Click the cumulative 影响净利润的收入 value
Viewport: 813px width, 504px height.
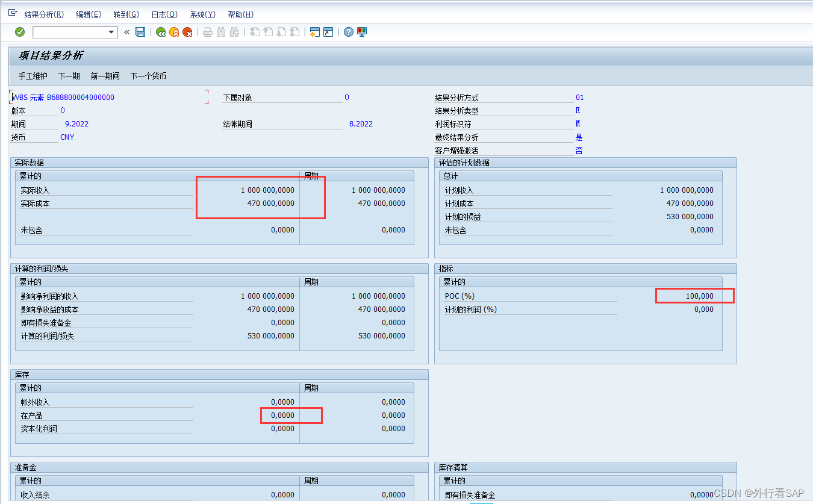pos(267,296)
